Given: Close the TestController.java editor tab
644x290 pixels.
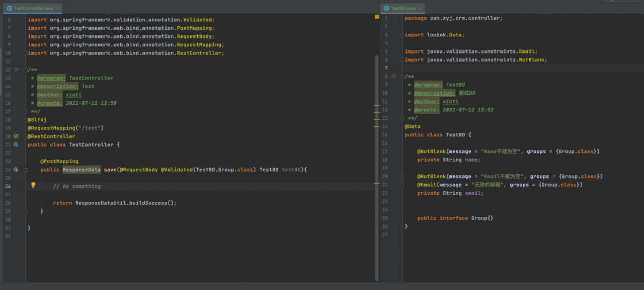Looking at the screenshot, I should tap(57, 9).
